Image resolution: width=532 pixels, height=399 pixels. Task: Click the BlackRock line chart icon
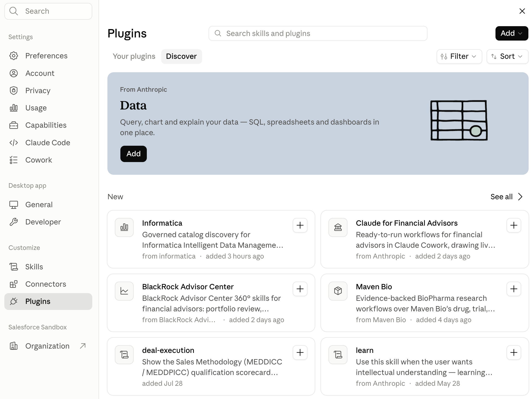tap(124, 291)
